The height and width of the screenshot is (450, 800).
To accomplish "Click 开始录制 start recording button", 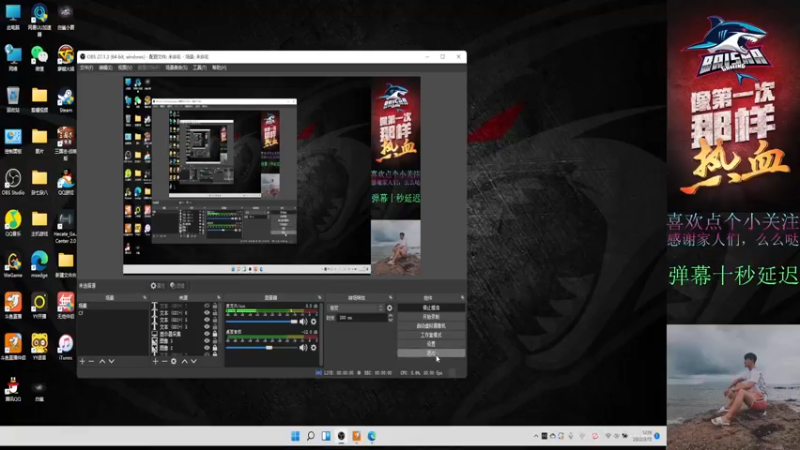I will click(431, 317).
